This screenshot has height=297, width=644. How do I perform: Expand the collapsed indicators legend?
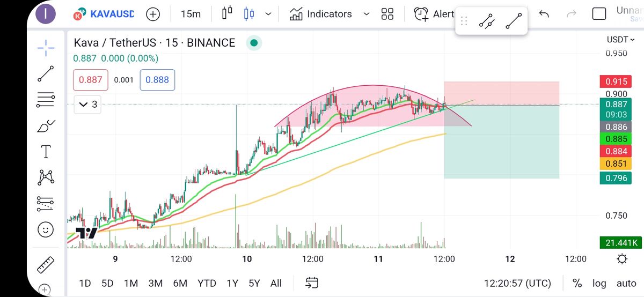click(88, 105)
